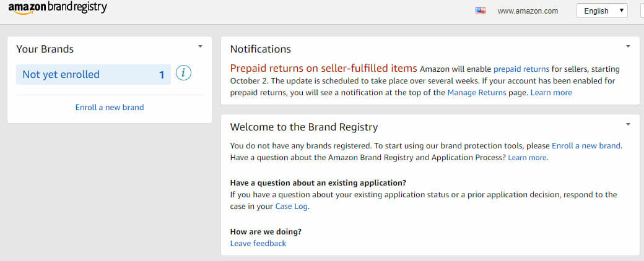Select the Not yet enrolled brands row
The width and height of the screenshot is (644, 261).
tap(94, 74)
